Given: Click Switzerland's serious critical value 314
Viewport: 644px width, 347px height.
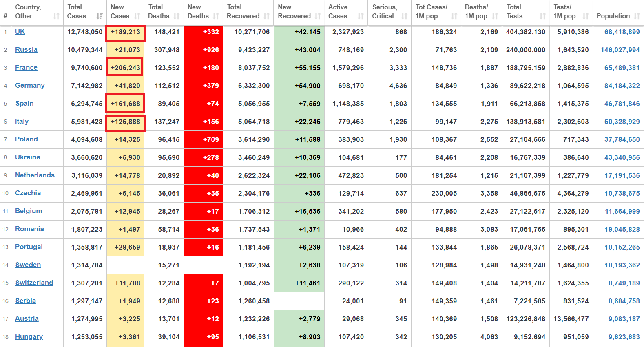Looking at the screenshot, I should tap(401, 283).
